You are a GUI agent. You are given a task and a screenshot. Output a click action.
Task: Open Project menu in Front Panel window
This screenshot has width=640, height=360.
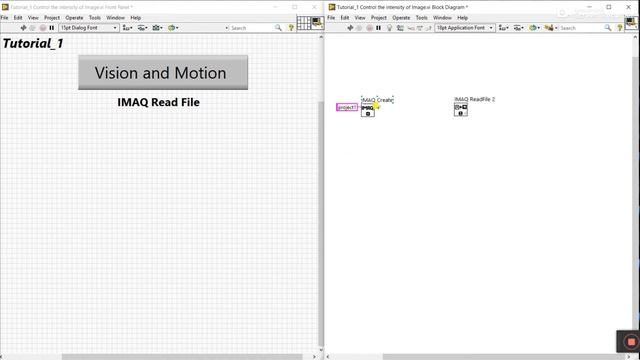(x=52, y=18)
